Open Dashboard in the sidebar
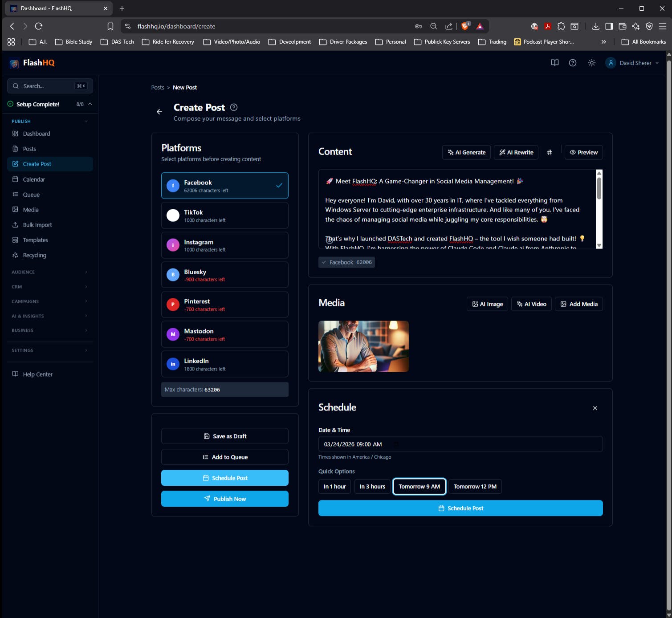The height and width of the screenshot is (618, 672). [50, 134]
